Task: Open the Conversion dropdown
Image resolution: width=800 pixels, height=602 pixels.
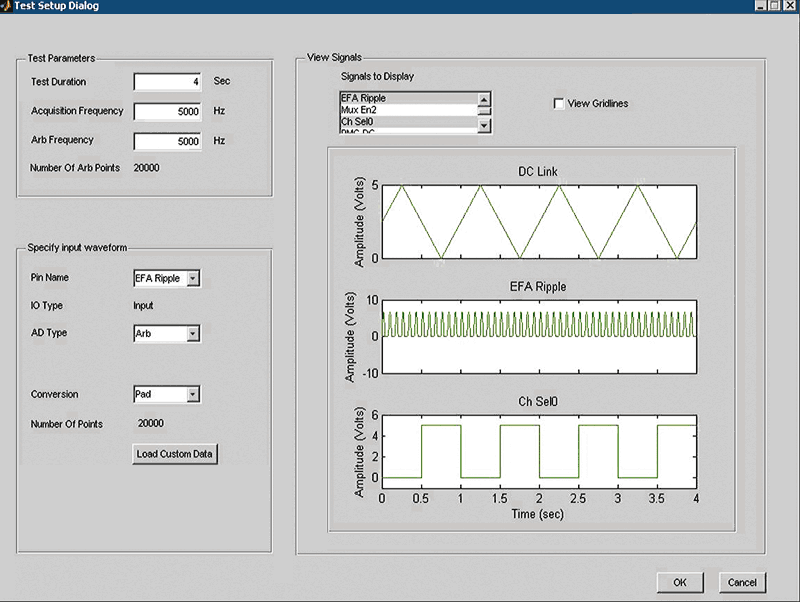Action: (193, 394)
